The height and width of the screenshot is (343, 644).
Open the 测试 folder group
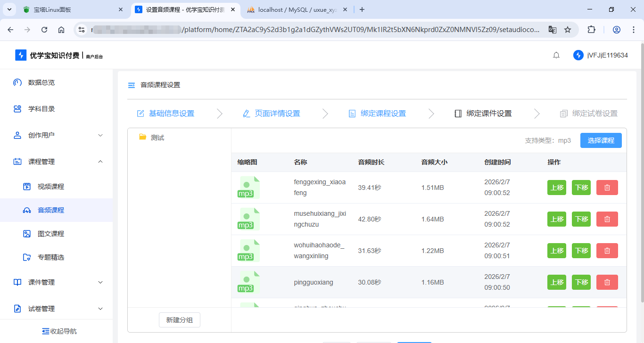[x=157, y=138]
